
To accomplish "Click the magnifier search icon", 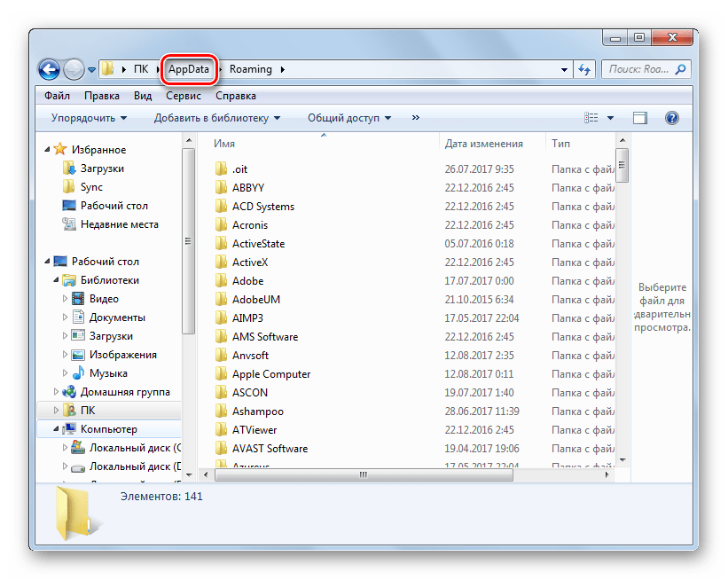I will [x=680, y=70].
